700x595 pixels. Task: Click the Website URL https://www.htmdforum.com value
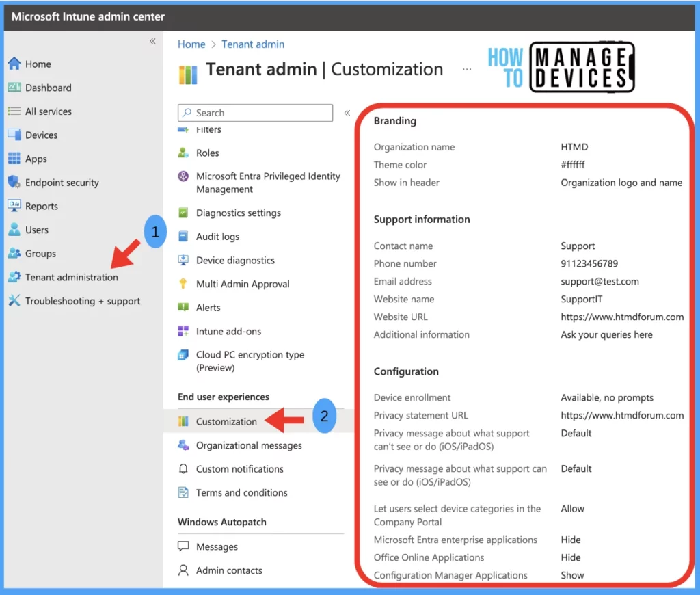[622, 317]
